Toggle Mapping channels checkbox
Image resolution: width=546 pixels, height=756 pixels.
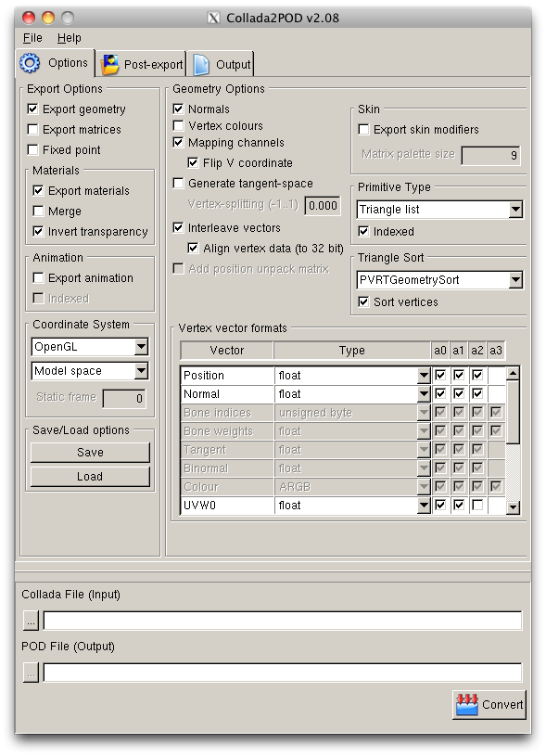[178, 142]
